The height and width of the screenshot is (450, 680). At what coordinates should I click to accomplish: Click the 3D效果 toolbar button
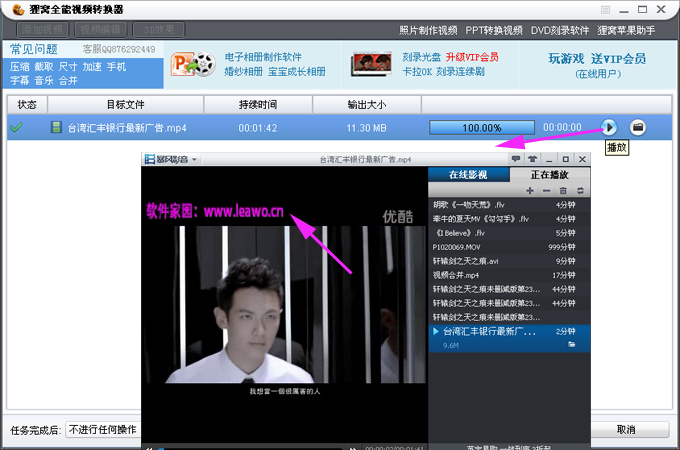159,30
